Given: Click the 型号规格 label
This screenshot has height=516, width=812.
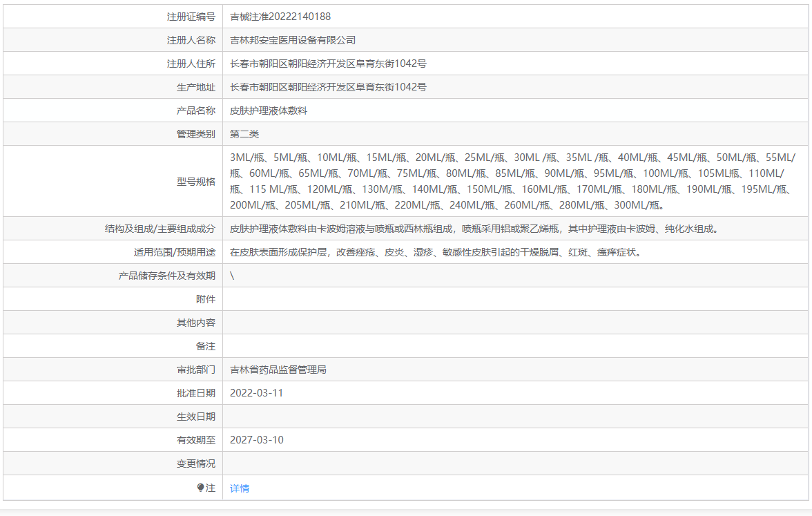Looking at the screenshot, I should 196,181.
